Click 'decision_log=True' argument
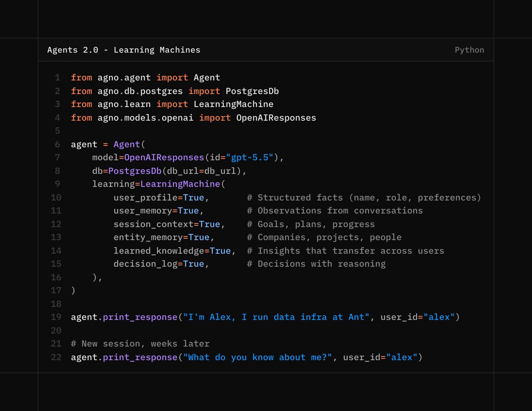 [159, 264]
